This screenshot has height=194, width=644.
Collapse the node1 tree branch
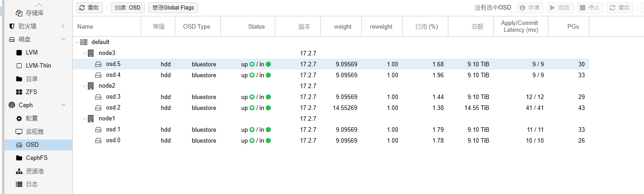click(84, 119)
